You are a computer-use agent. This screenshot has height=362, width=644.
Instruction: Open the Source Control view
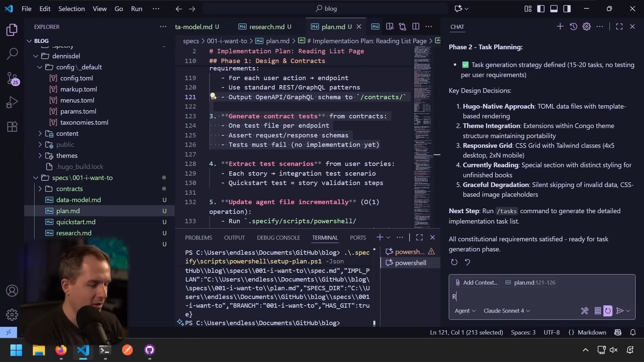[12, 78]
